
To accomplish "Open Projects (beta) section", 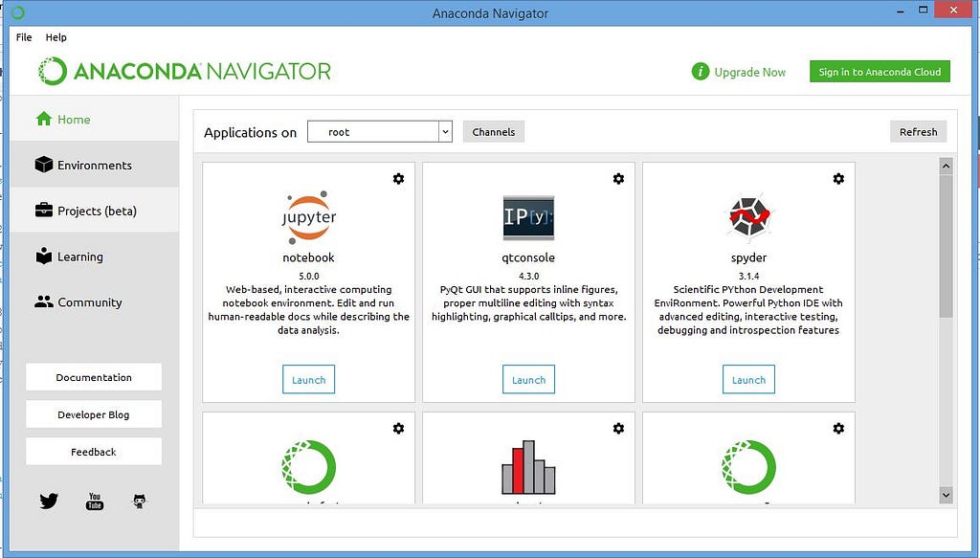I will coord(95,211).
